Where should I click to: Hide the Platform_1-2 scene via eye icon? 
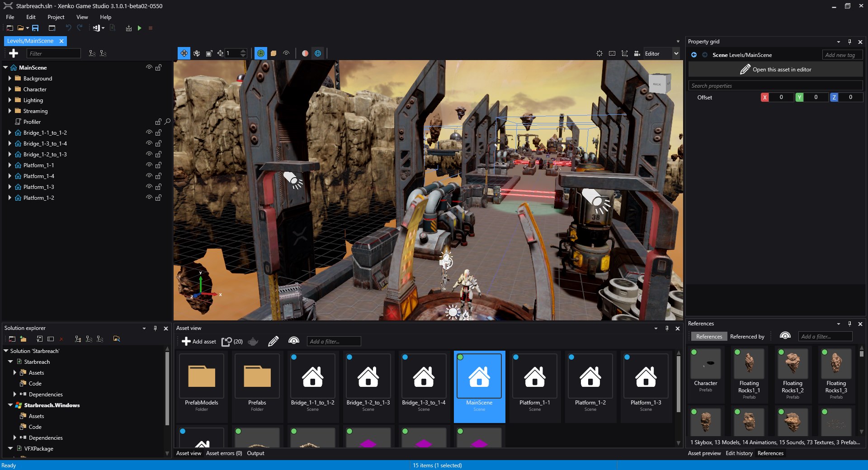click(149, 197)
